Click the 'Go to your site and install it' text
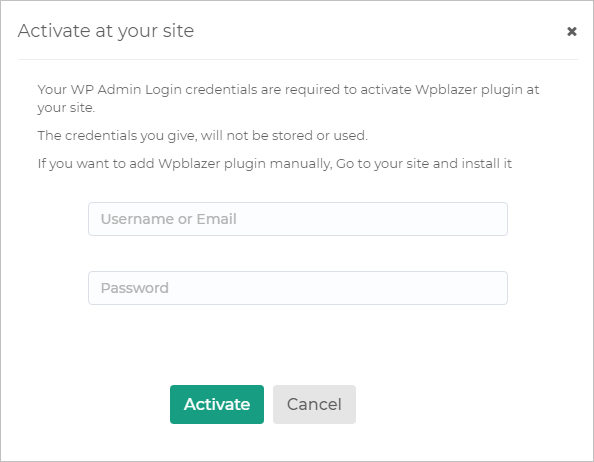Screen dimensions: 594x462 pyautogui.click(x=424, y=164)
